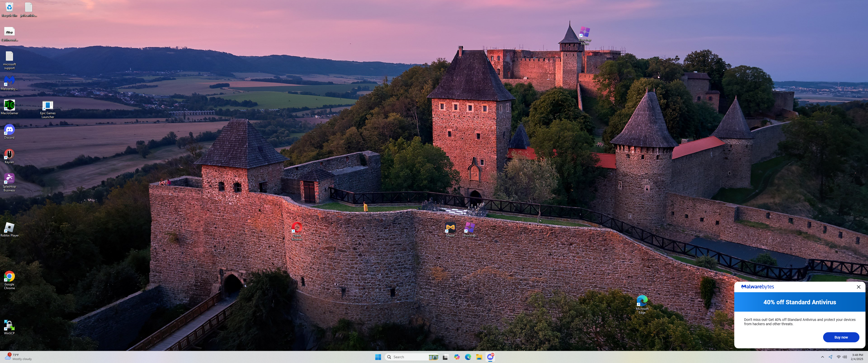The height and width of the screenshot is (363, 868).
Task: Open the Windows Start menu
Action: 378,357
